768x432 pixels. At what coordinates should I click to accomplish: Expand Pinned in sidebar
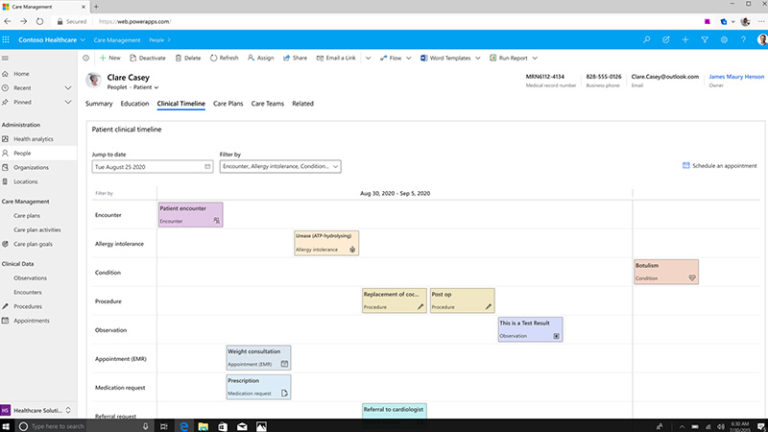click(x=68, y=102)
